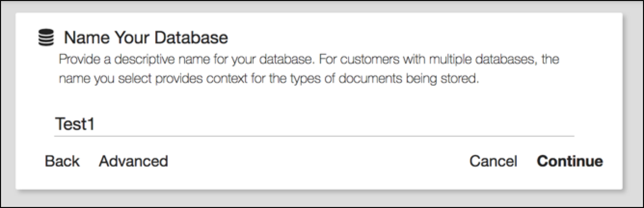The width and height of the screenshot is (644, 208).
Task: Click the empty right end of the name field
Action: click(x=543, y=124)
